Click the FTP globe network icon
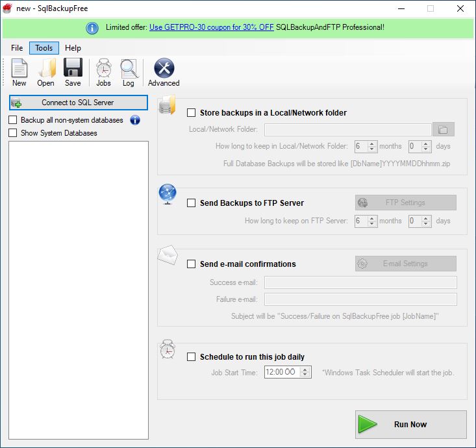The width and height of the screenshot is (476, 448). click(168, 194)
